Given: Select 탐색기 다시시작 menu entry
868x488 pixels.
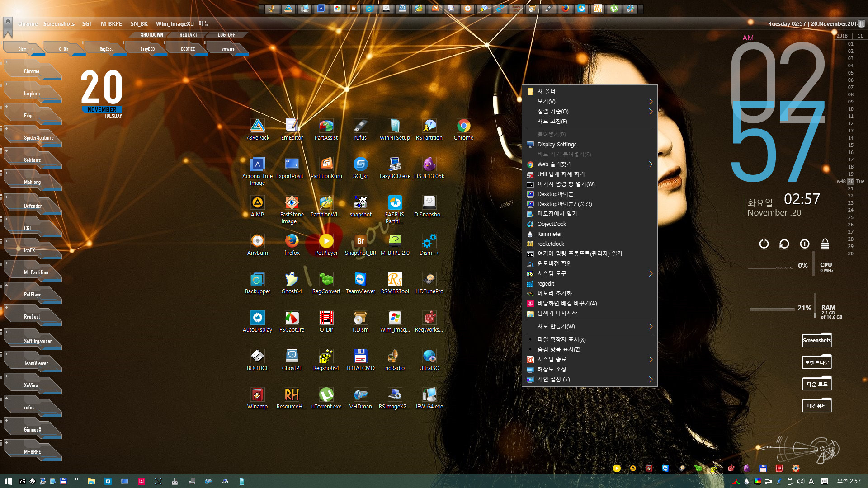Looking at the screenshot, I should [590, 313].
